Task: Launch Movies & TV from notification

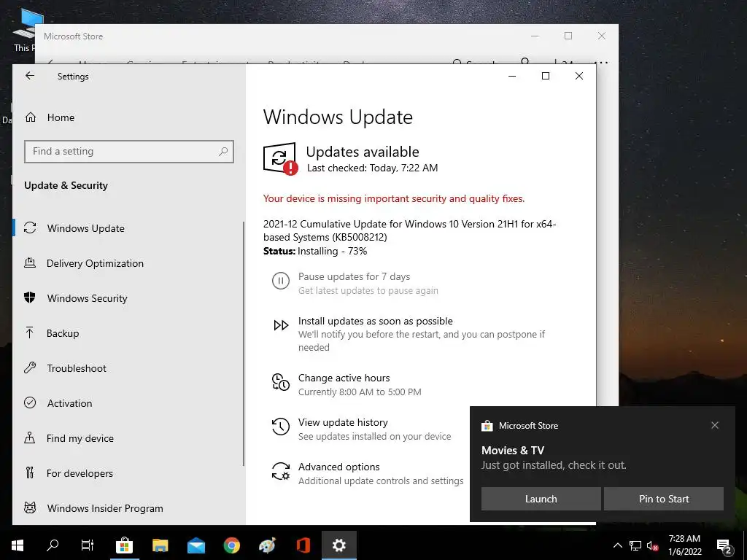Action: 541,499
